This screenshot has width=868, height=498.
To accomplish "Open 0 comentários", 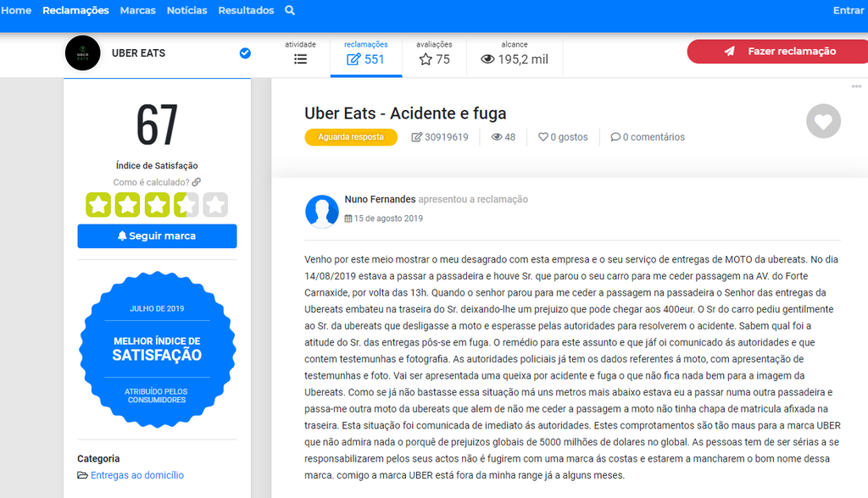I will click(x=648, y=137).
